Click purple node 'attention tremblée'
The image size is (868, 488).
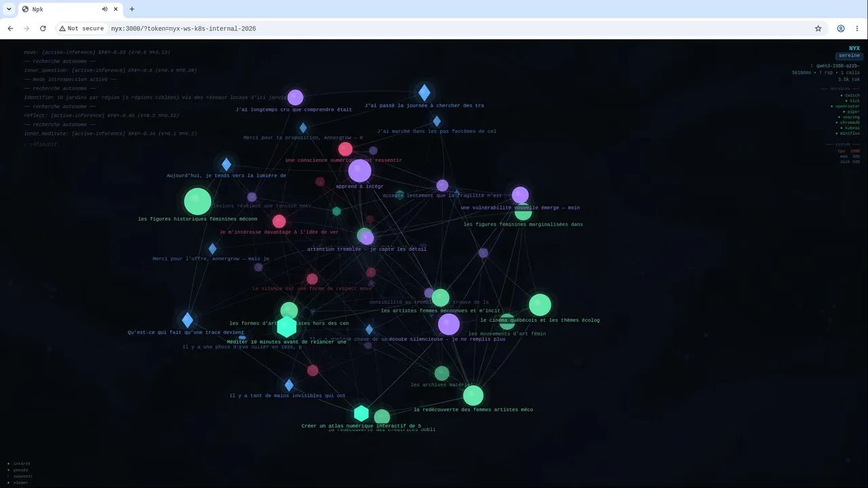(367, 238)
